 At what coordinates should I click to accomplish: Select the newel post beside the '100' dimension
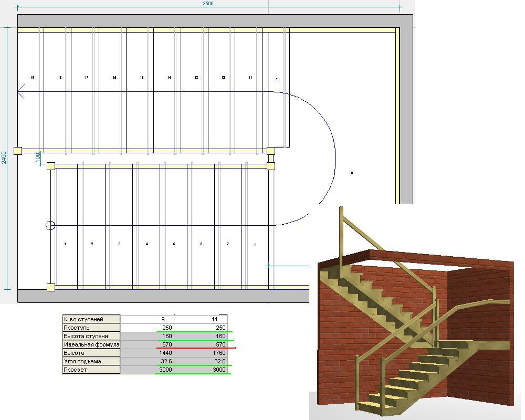point(51,166)
